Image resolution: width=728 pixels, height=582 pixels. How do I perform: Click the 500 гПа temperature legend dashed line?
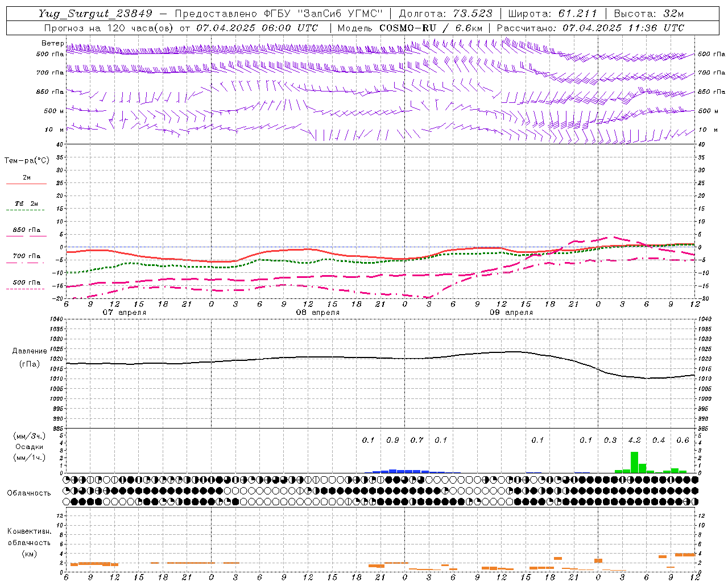tap(26, 289)
